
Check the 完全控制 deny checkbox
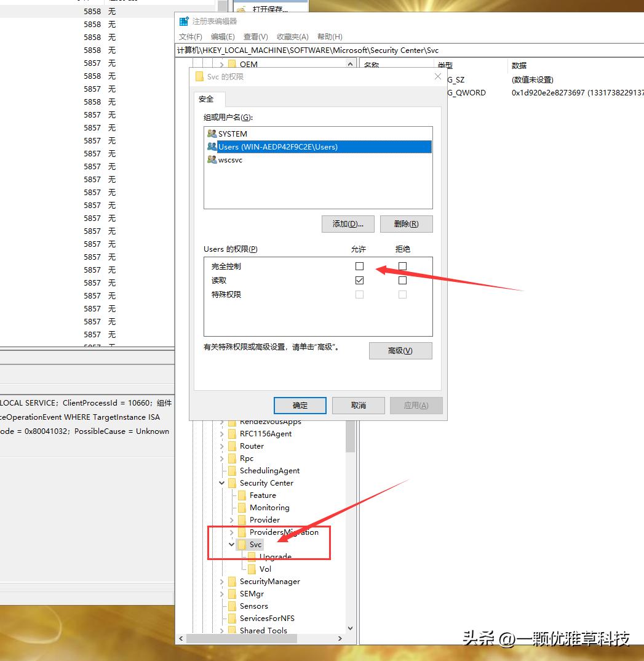coord(402,266)
